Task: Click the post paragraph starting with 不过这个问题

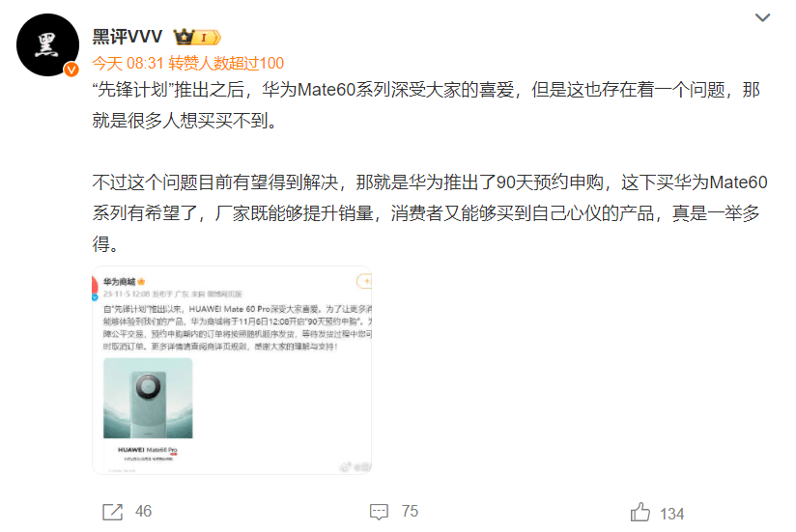Action: (x=430, y=213)
